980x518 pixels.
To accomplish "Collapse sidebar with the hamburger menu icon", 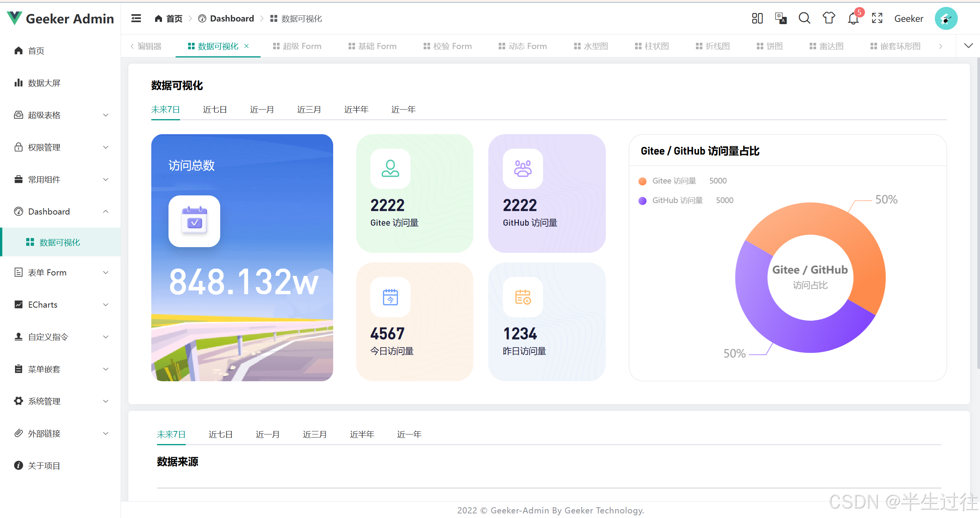I will (x=136, y=18).
